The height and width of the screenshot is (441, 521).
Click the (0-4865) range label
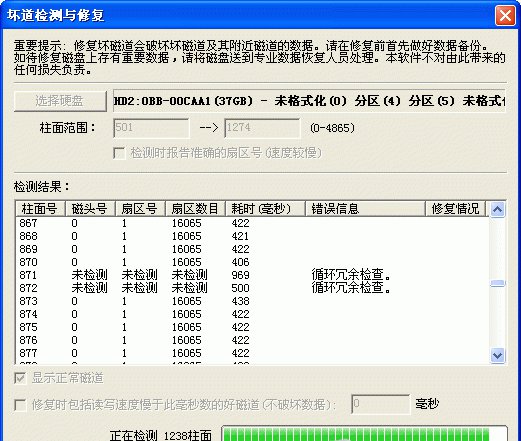(x=332, y=128)
